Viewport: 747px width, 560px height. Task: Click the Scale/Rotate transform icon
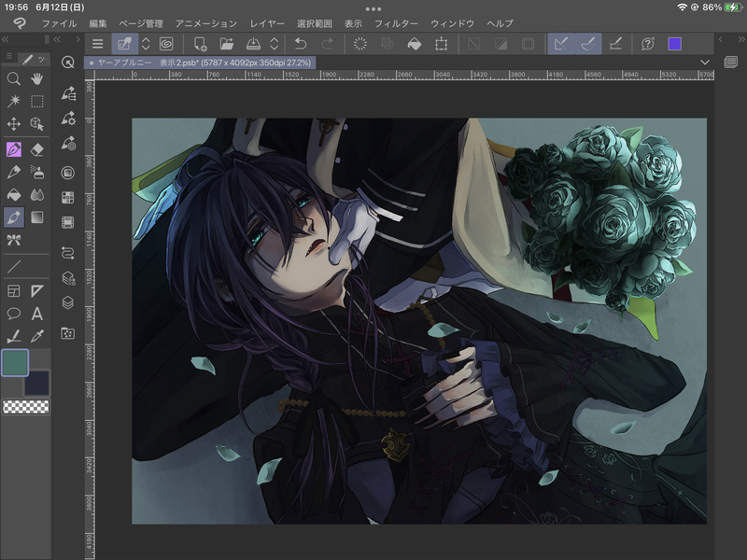(x=441, y=44)
